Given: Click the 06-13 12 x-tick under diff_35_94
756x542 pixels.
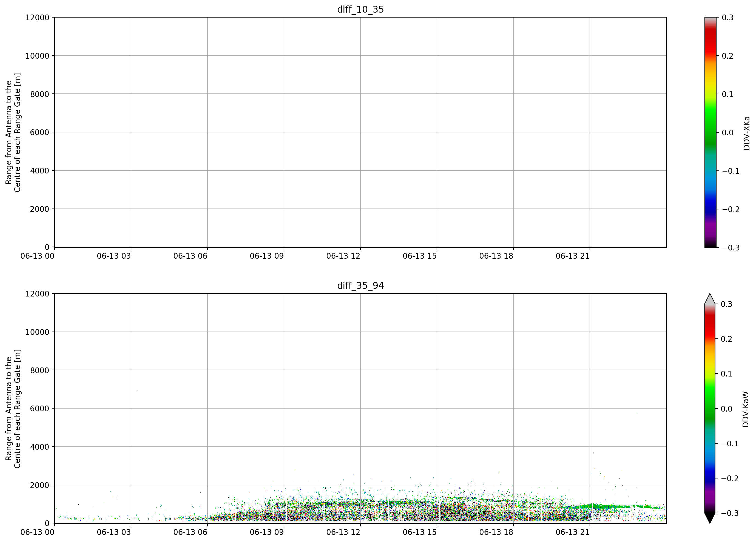Looking at the screenshot, I should pos(343,532).
